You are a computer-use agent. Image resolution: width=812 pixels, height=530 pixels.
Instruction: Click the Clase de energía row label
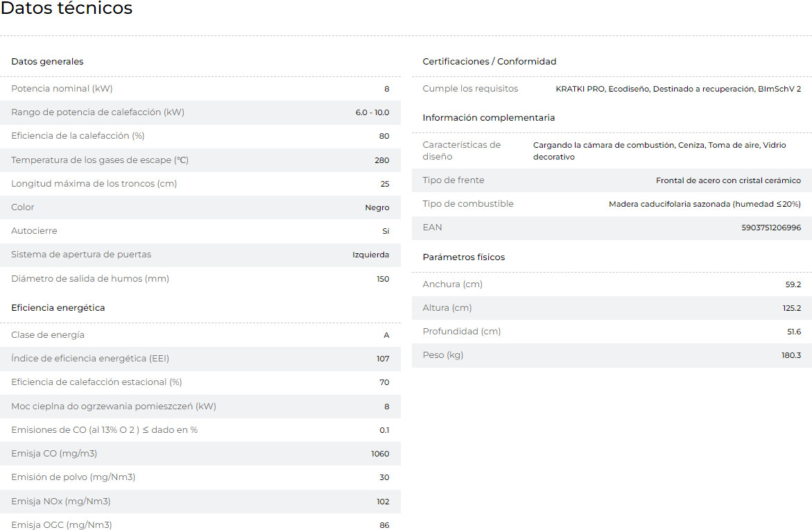[48, 335]
